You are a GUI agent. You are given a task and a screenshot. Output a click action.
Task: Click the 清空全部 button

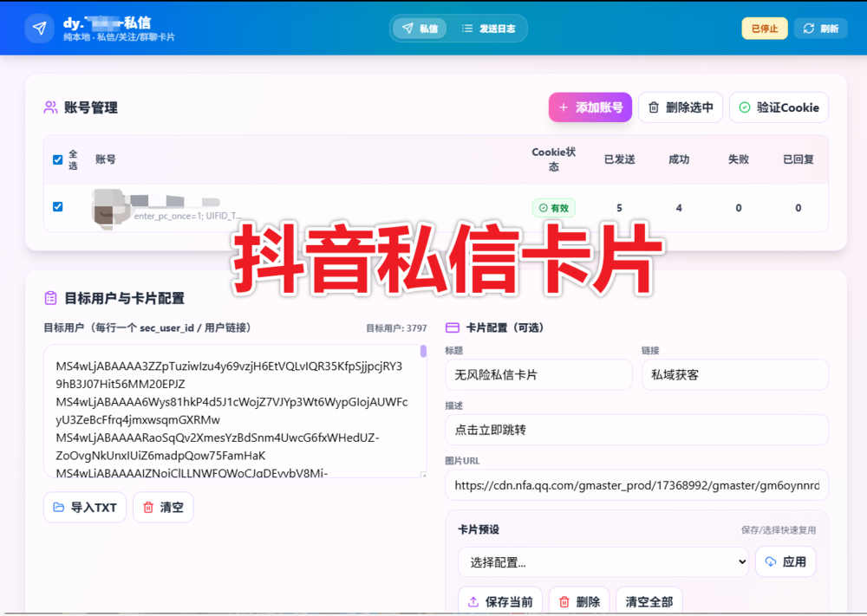(x=649, y=601)
